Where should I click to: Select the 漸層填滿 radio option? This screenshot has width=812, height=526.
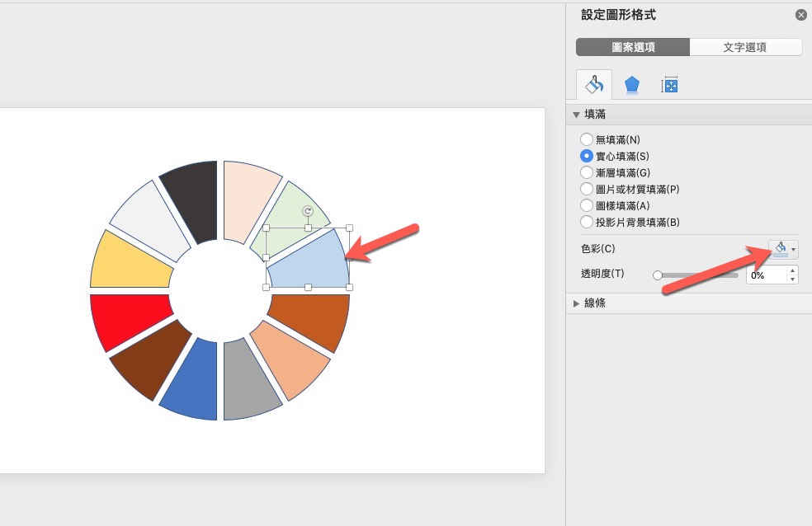(587, 173)
